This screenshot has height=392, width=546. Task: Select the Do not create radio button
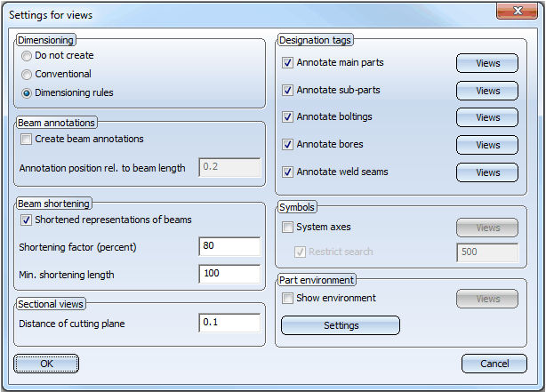28,56
